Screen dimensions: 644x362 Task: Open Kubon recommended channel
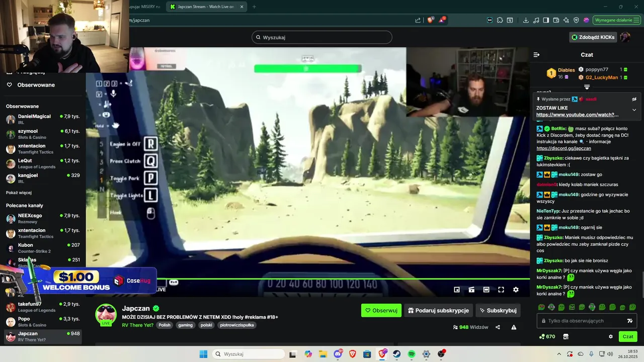pyautogui.click(x=42, y=248)
